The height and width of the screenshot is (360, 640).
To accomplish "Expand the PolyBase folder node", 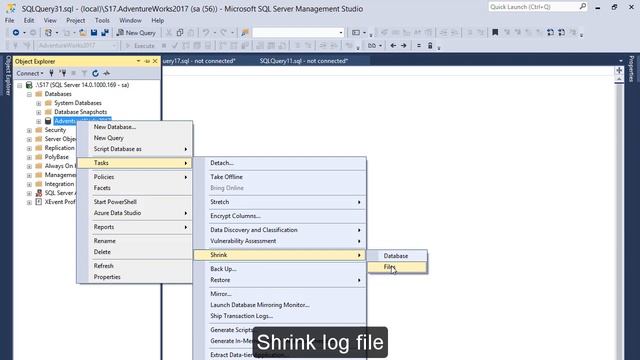I will point(29,157).
